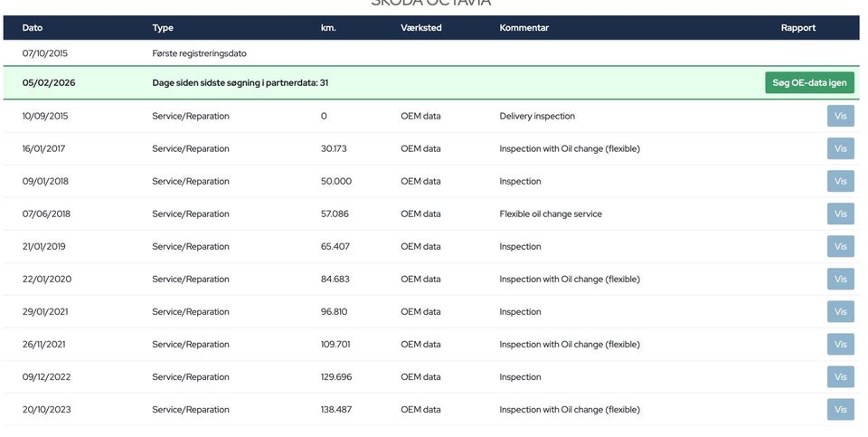Show the 22/01/2020 service report
This screenshot has height=437, width=868.
click(x=840, y=279)
